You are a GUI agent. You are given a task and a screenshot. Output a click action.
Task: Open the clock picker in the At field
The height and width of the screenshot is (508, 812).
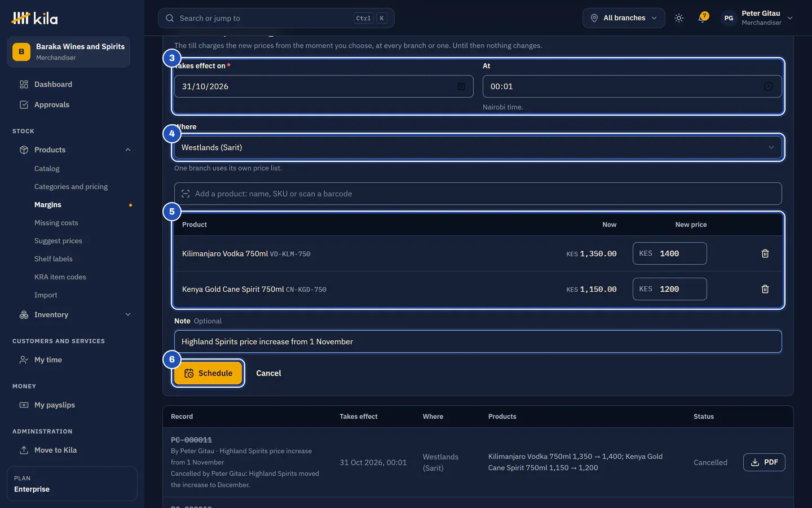[769, 86]
